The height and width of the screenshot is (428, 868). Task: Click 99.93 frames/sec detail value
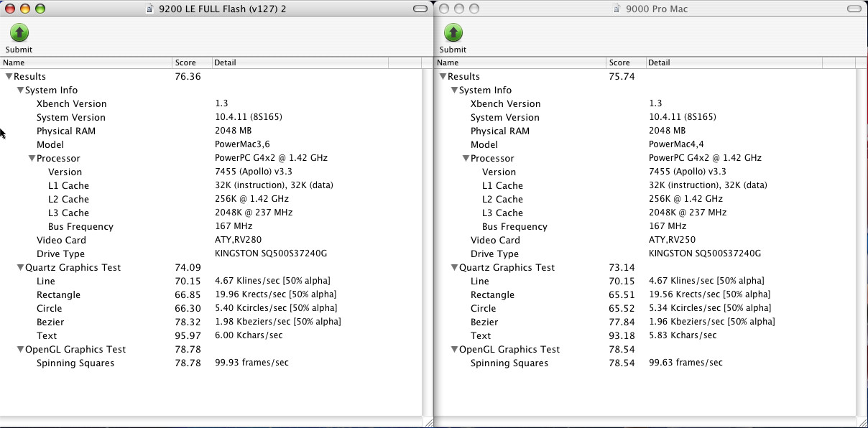251,363
